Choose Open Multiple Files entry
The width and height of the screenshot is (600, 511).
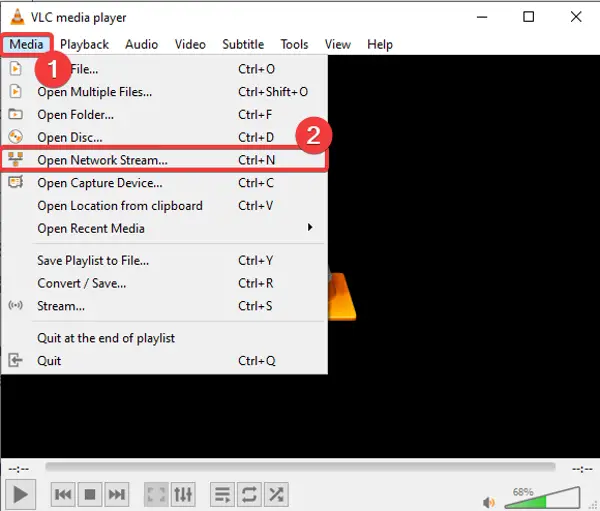[x=165, y=92]
